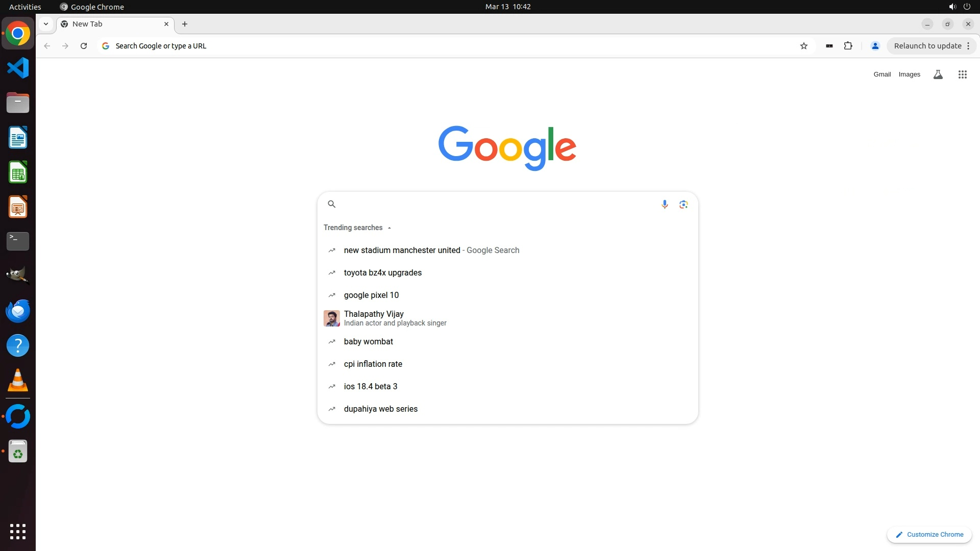Open the Relaunch to update menu

[932, 46]
